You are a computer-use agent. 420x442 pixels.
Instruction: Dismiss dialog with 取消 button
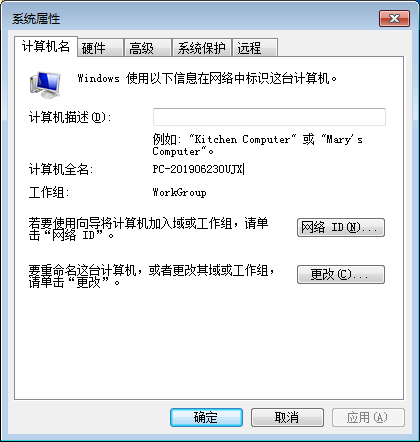(x=287, y=417)
